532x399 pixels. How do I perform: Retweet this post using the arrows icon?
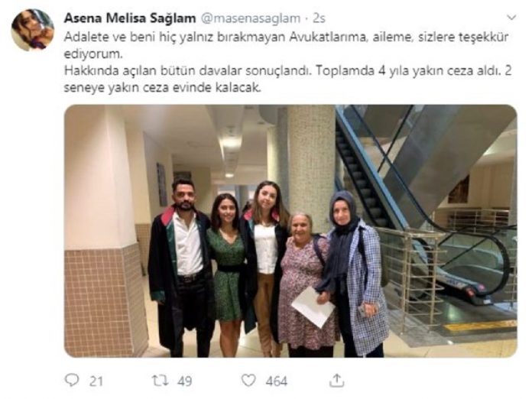point(161,381)
